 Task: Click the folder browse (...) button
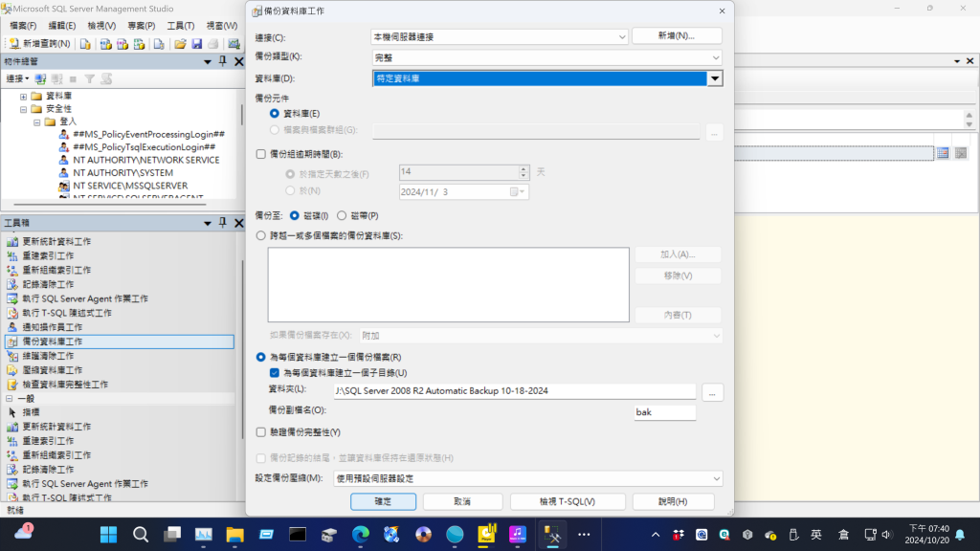(712, 392)
